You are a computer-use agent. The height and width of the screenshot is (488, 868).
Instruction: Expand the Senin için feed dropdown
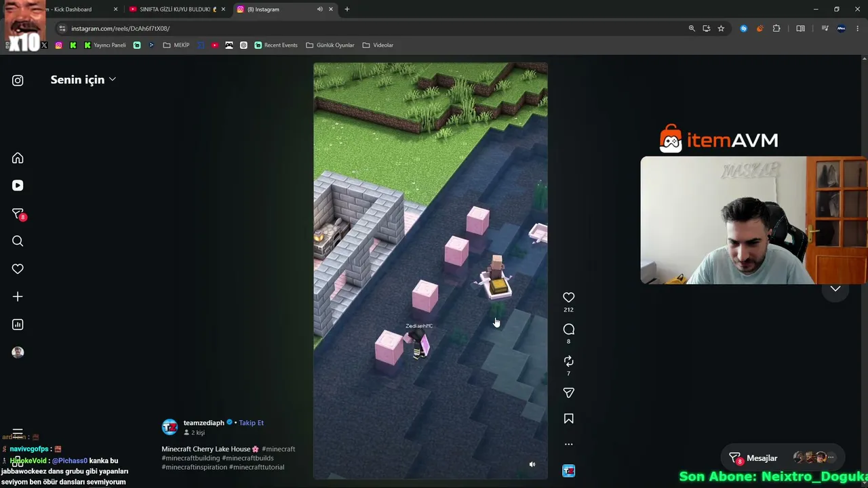coord(83,80)
